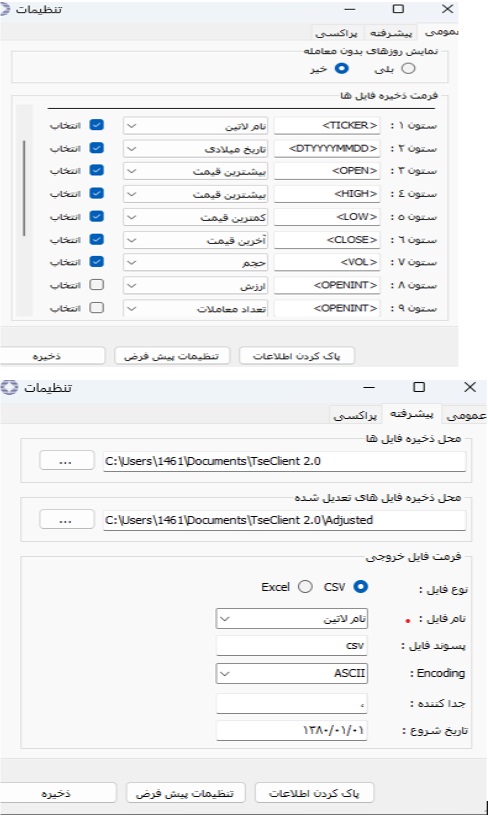
Task: Expand the نام فایل dropdown in output format
Action: (x=292, y=618)
